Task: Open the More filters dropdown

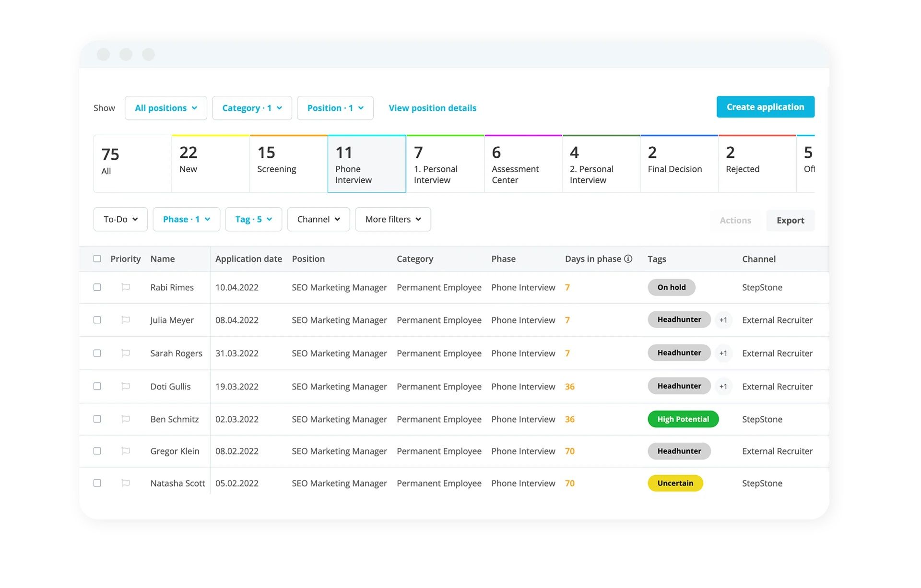Action: click(393, 219)
